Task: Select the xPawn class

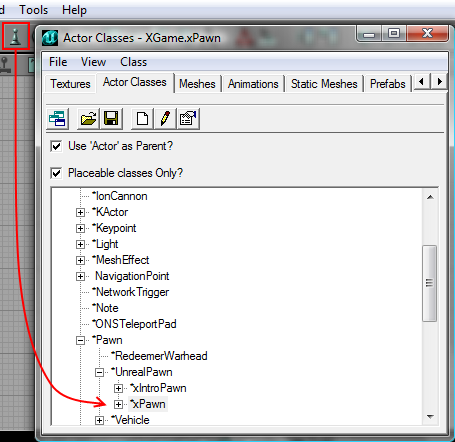Action: coord(148,404)
